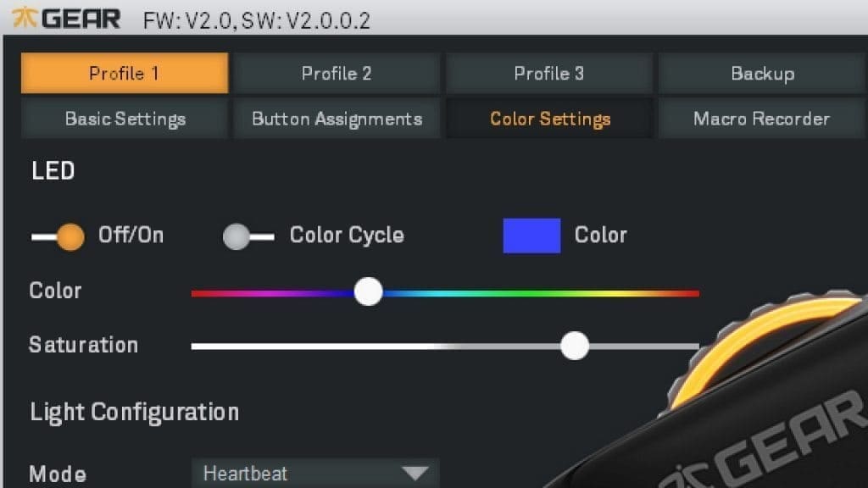Click the Saturation slider handle
This screenshot has height=488, width=868.
[575, 346]
